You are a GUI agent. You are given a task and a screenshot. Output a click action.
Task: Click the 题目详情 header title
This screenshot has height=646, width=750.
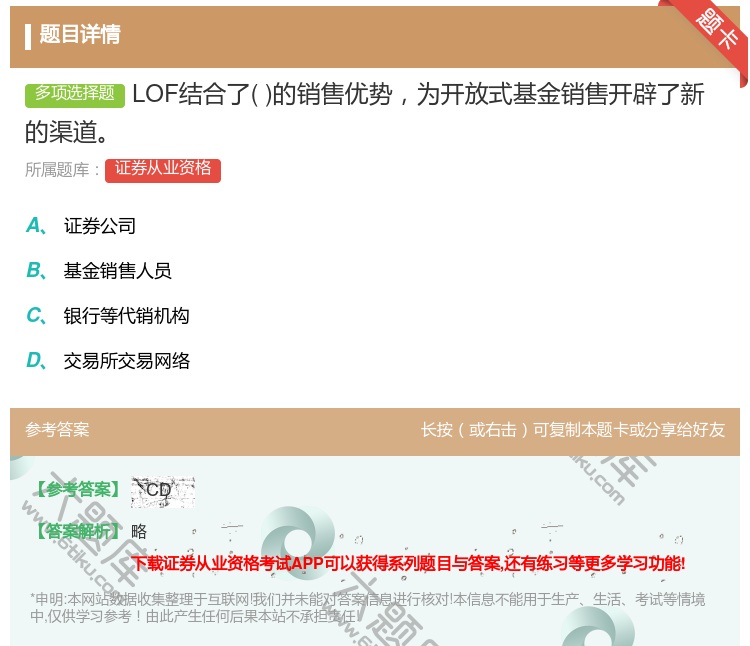coord(79,34)
